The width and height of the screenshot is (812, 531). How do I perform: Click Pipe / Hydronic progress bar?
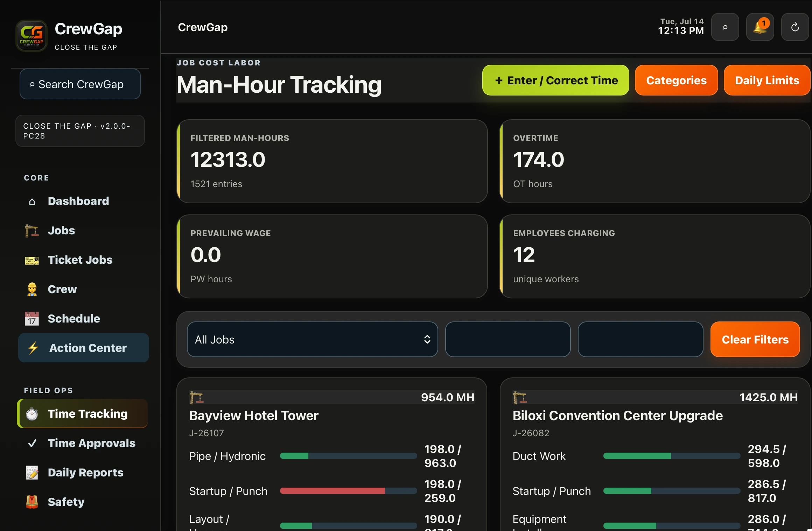tap(348, 456)
